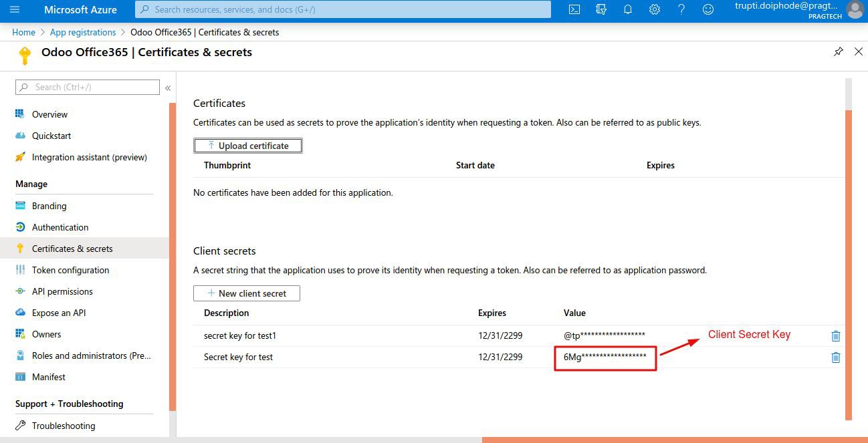Click the Expose an API icon

pos(20,313)
